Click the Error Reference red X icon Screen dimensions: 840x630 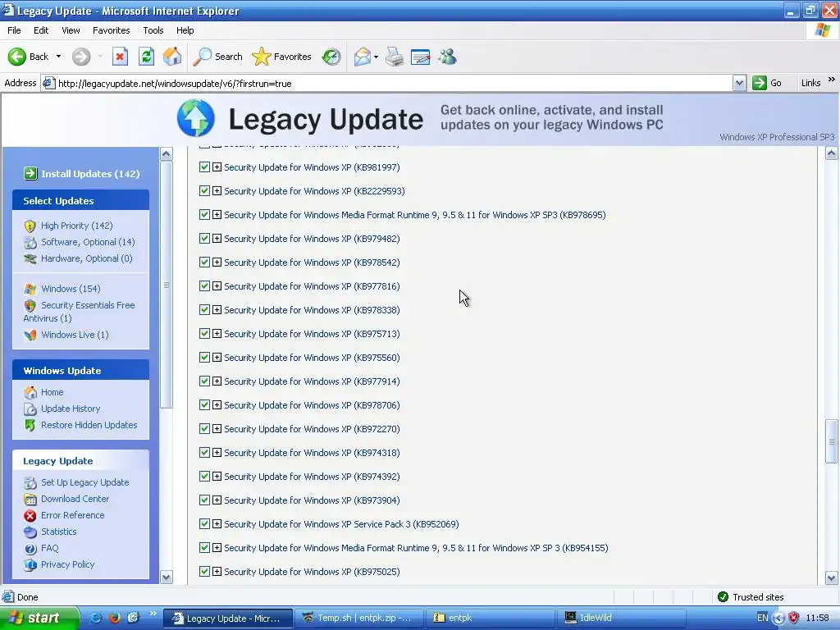tap(30, 516)
